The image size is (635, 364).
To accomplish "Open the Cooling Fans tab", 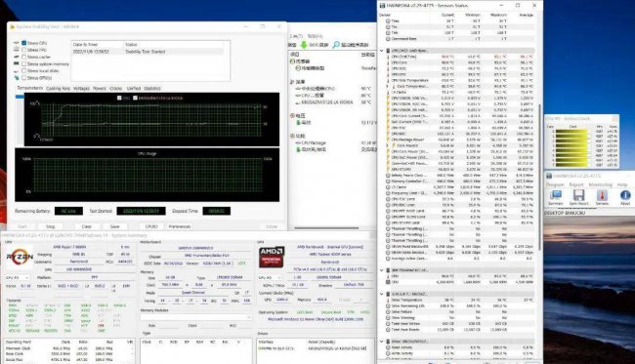I will [58, 88].
